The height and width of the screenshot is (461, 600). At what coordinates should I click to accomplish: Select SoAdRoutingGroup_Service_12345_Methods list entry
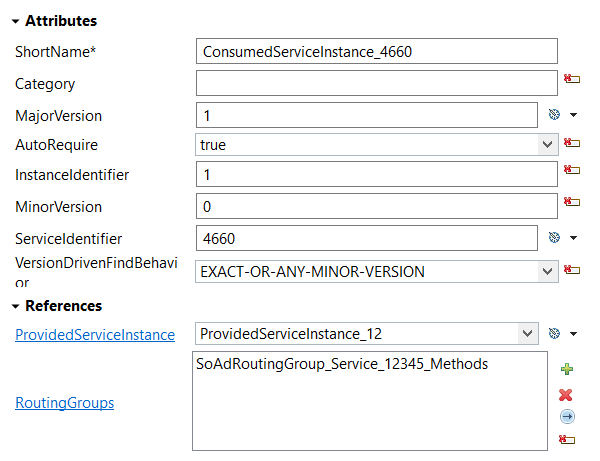[342, 364]
